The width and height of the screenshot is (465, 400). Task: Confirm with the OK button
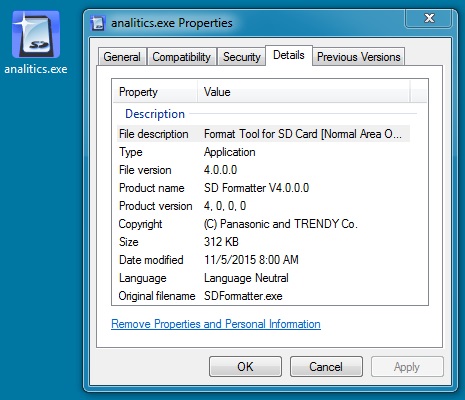tap(245, 367)
